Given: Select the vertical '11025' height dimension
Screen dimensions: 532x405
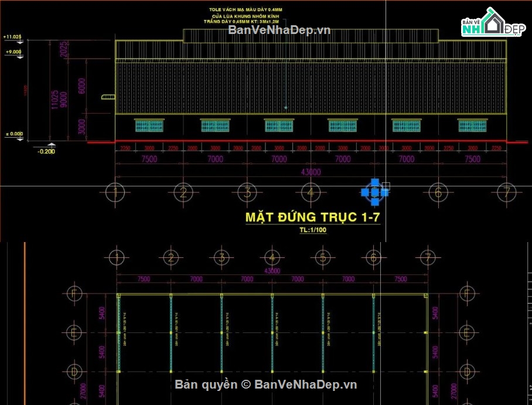Looking at the screenshot, I should 54,100.
